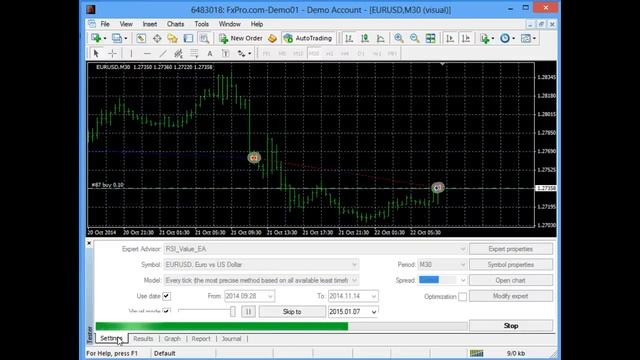Switch to the Journal tab
This screenshot has width=640, height=360.
click(x=231, y=339)
